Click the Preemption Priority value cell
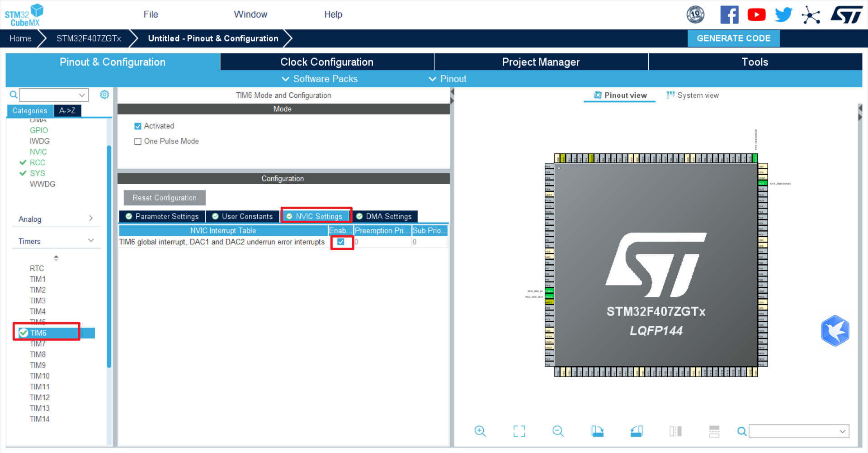Screen dimensions: 868x453 (382, 242)
